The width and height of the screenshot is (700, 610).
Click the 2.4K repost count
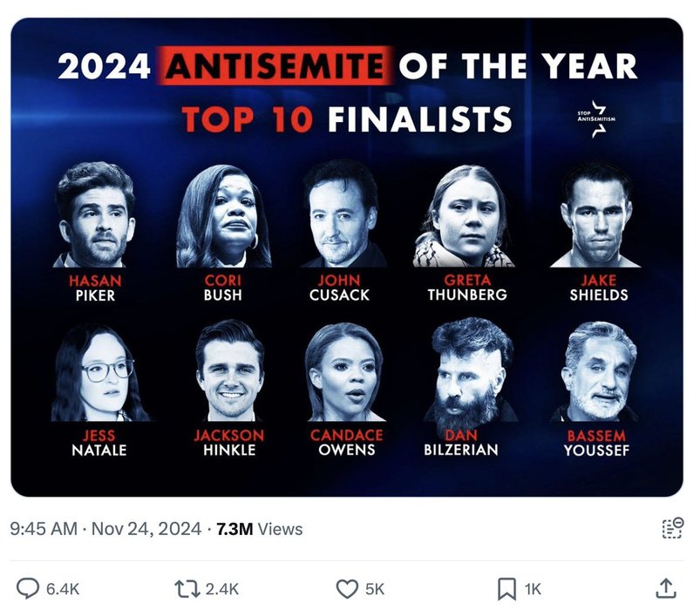[222, 589]
